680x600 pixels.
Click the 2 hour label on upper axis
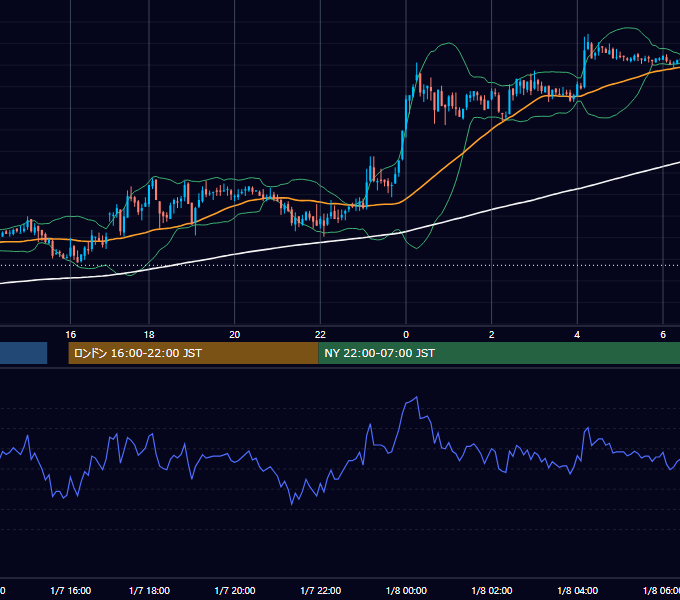coord(491,335)
